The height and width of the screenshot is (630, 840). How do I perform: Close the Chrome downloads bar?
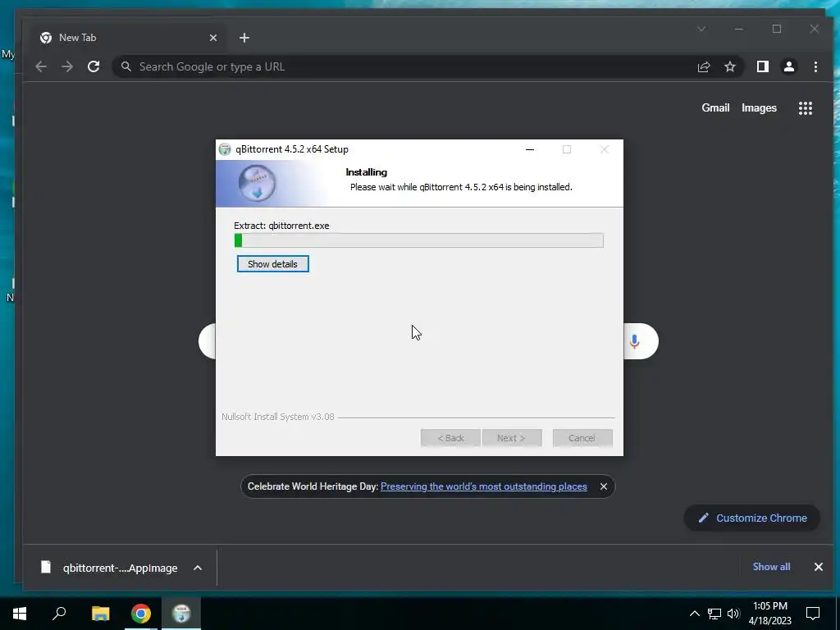coord(819,567)
